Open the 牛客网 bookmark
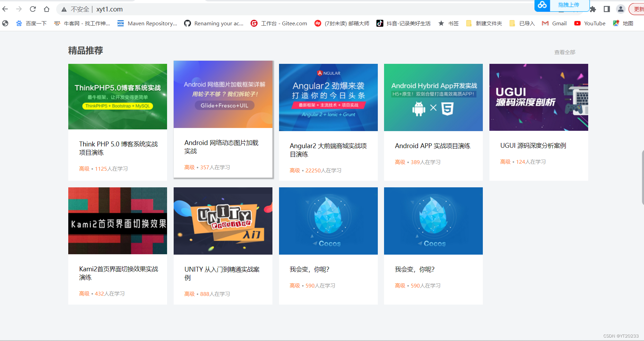The height and width of the screenshot is (341, 644). pyautogui.click(x=82, y=23)
